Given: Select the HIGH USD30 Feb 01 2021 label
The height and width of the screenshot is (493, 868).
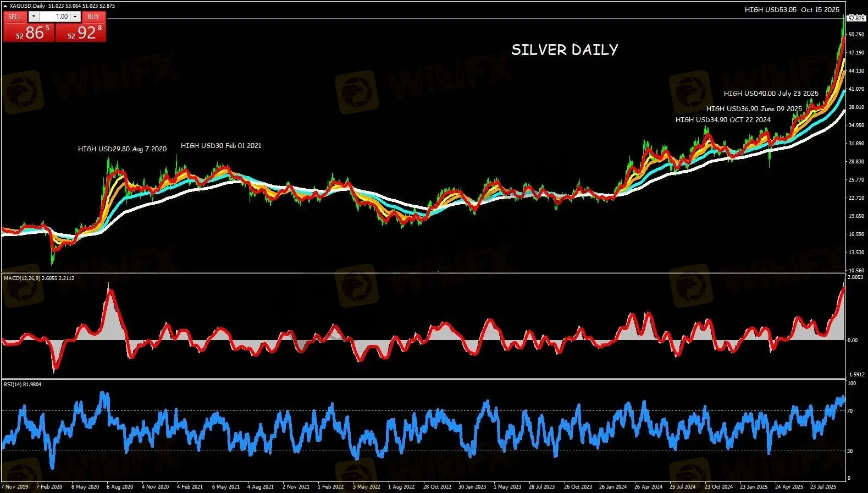Looking at the screenshot, I should [x=221, y=146].
